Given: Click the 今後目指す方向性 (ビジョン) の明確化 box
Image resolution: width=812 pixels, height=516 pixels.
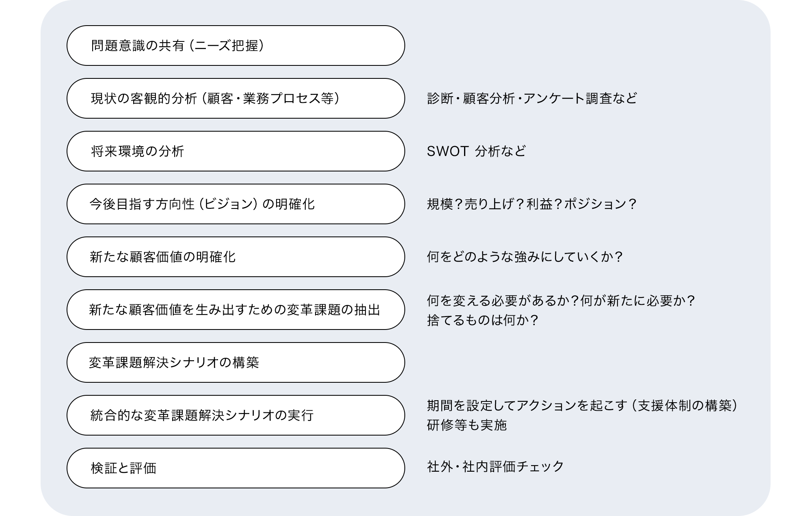Looking at the screenshot, I should click(x=235, y=204).
